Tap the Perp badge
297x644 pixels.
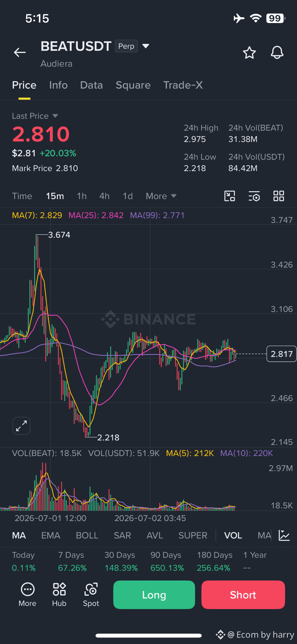pyautogui.click(x=126, y=46)
